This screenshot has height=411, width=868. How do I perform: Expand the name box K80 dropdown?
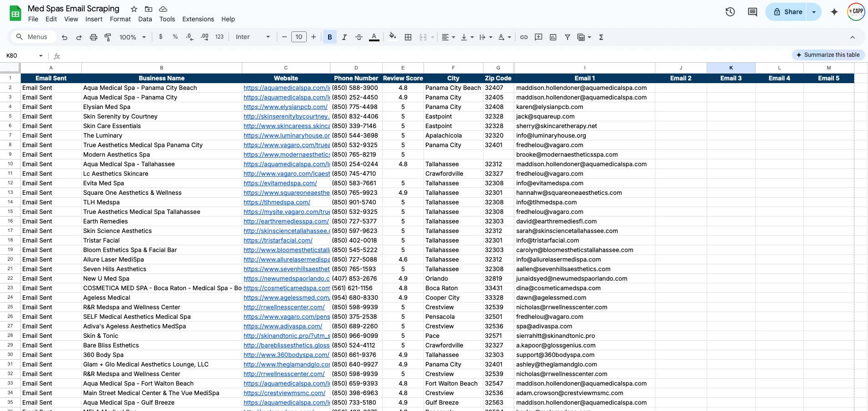(x=41, y=56)
